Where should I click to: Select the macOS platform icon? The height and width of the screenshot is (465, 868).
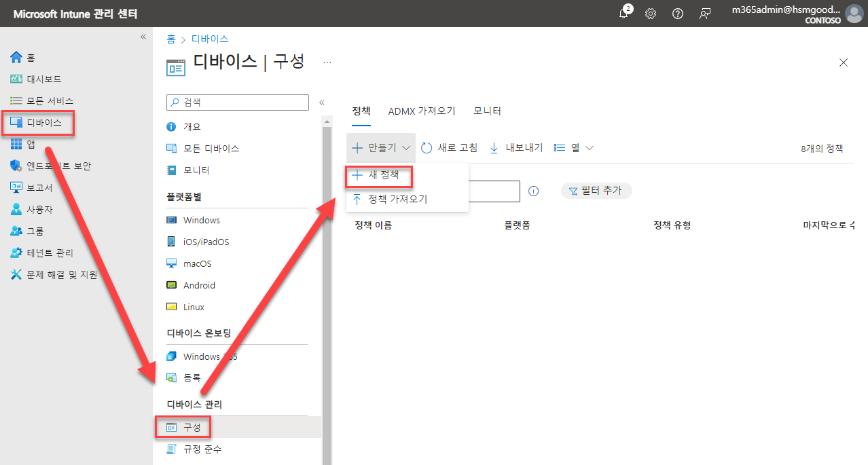coord(172,263)
